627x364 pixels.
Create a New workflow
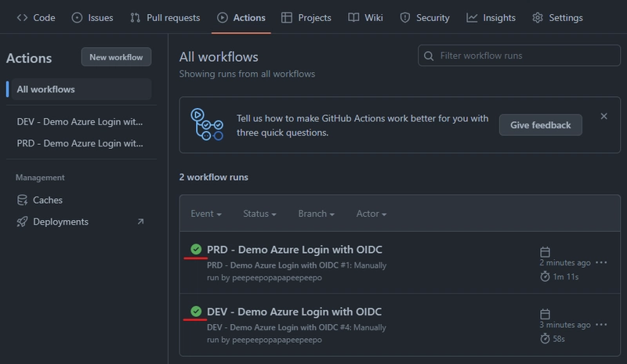(116, 57)
